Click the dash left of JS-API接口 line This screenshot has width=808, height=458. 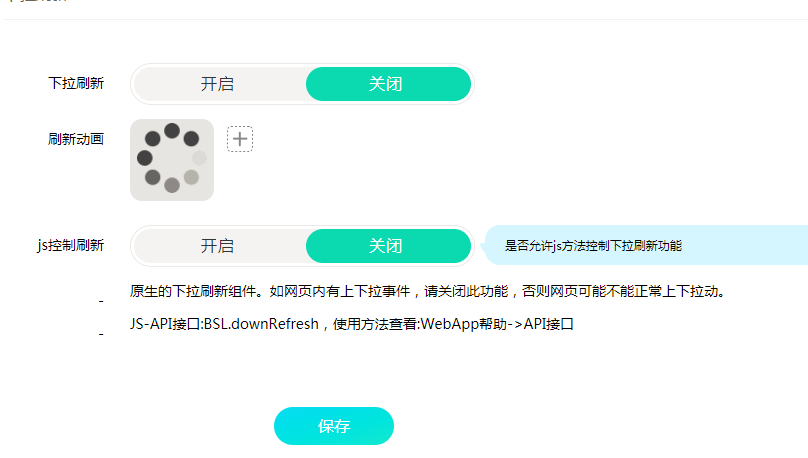coord(101,334)
